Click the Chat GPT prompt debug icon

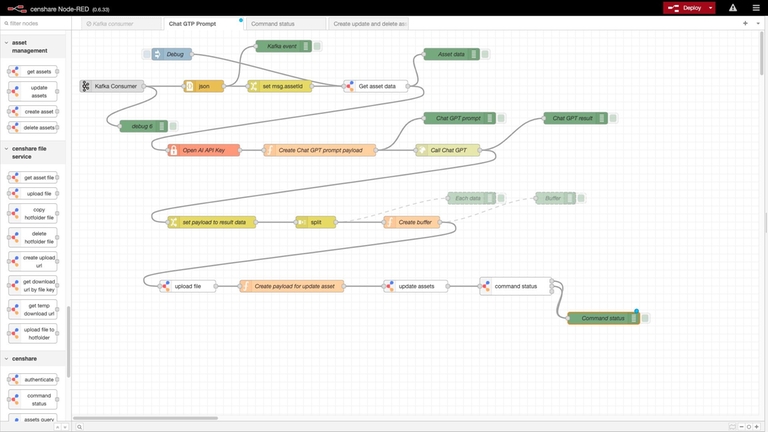click(x=490, y=118)
